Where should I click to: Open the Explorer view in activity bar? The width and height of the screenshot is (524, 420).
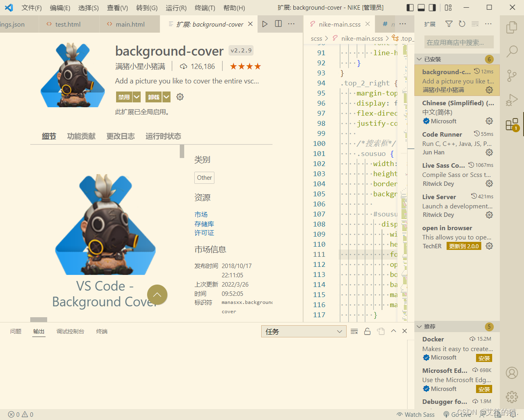point(512,27)
